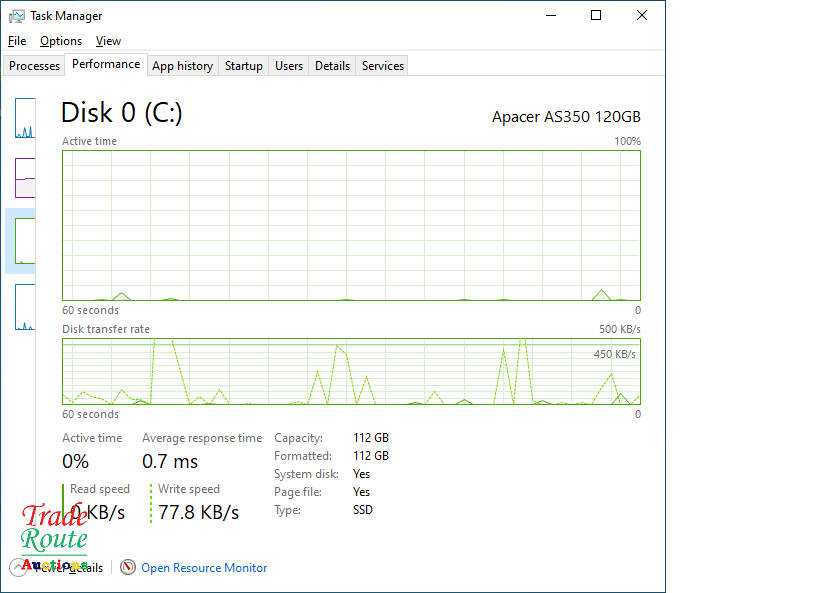Image resolution: width=819 pixels, height=593 pixels.
Task: Click inside the Disk transfer rate graph
Action: point(350,371)
